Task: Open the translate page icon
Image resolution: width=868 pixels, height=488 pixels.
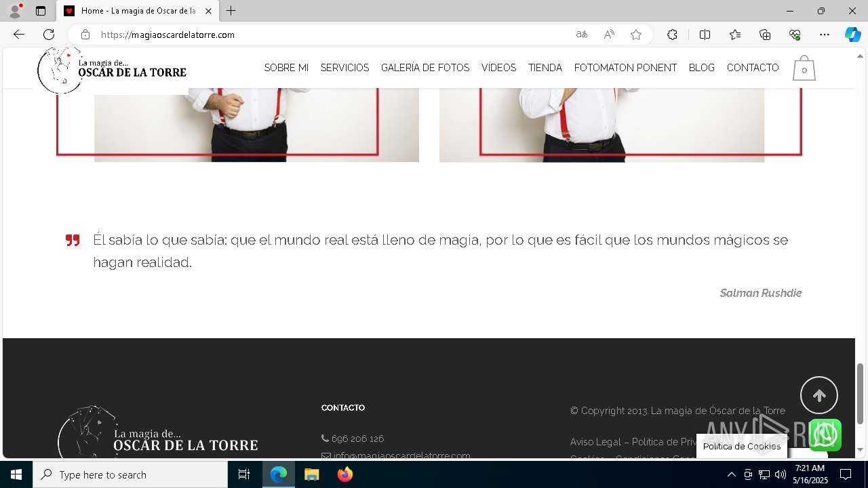Action: [582, 35]
